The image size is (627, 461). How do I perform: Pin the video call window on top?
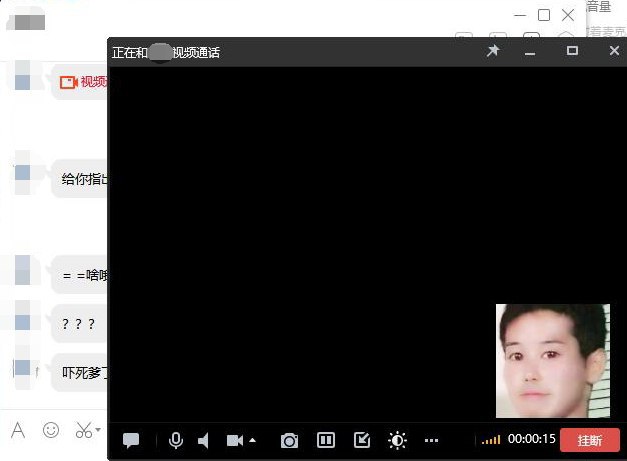[493, 51]
